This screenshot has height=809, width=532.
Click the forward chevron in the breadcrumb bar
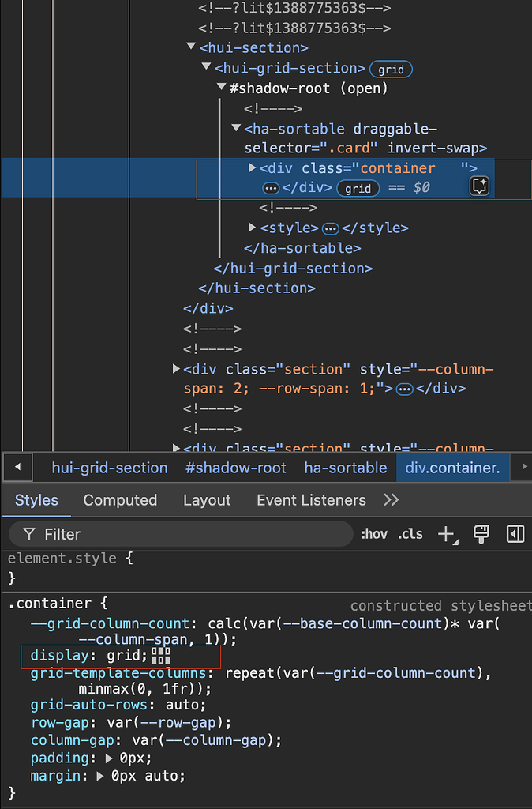(523, 467)
